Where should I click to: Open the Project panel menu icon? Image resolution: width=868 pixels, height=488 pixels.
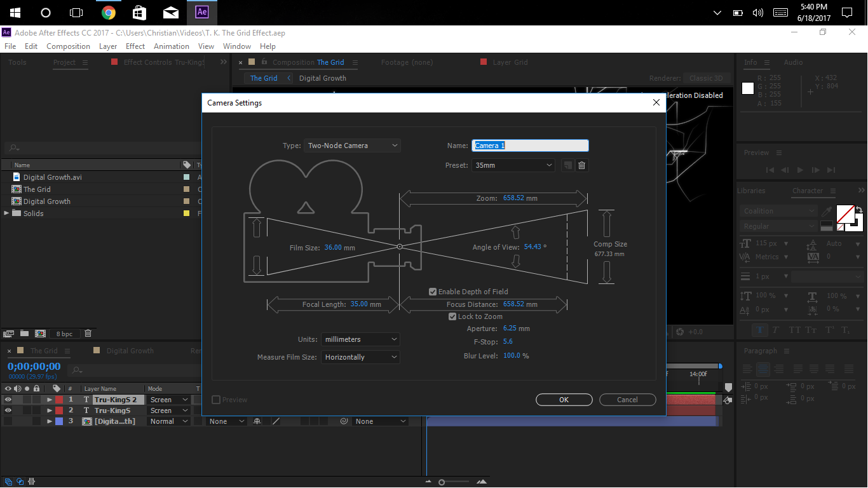click(85, 62)
